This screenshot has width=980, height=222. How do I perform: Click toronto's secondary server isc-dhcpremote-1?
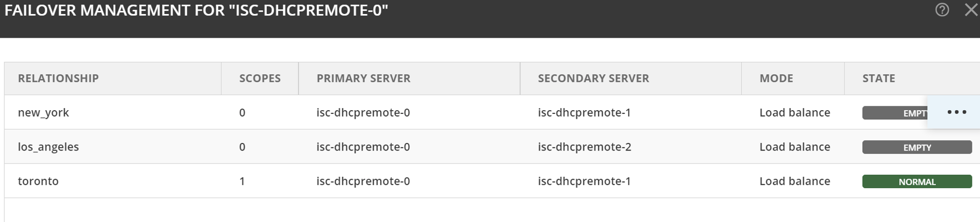point(584,181)
